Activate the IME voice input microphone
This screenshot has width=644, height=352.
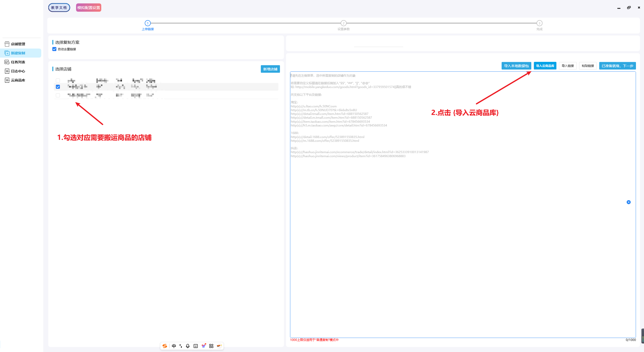pyautogui.click(x=188, y=346)
